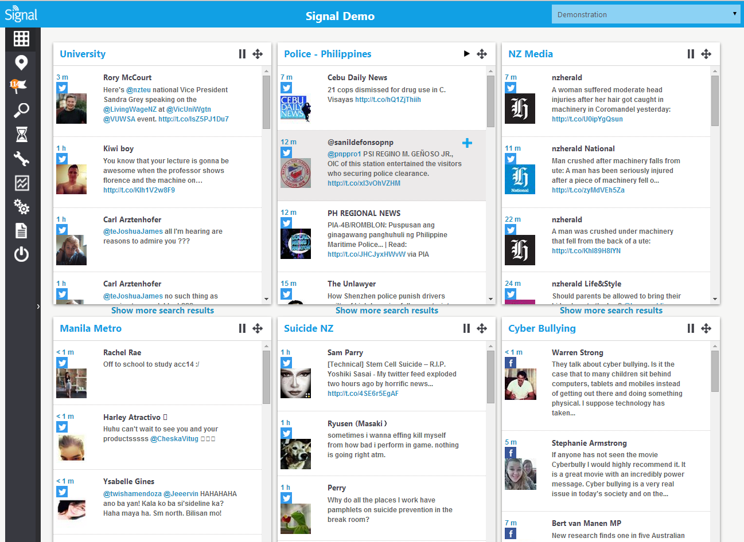Click the move handle of NZ Media panel
Screen dimensions: 744x542
coord(706,54)
